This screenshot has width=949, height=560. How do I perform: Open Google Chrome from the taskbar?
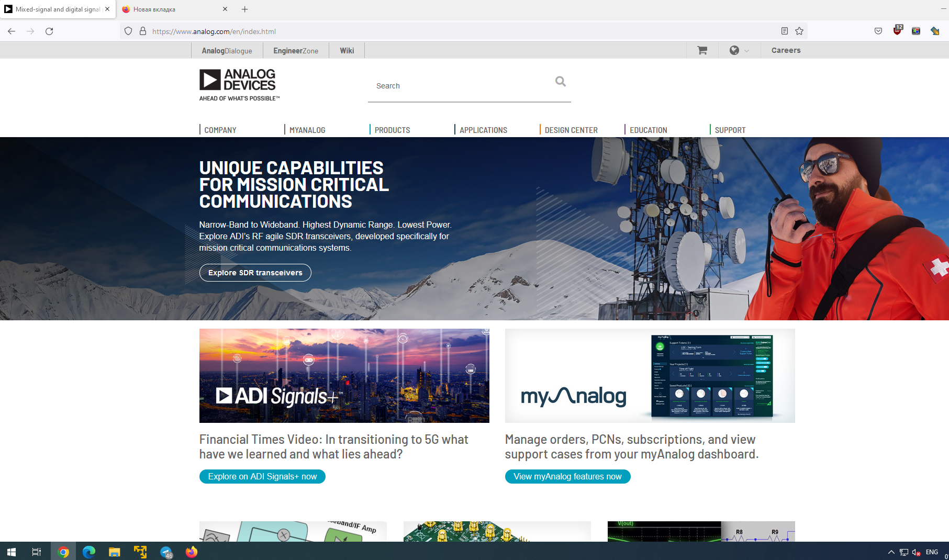click(x=63, y=552)
